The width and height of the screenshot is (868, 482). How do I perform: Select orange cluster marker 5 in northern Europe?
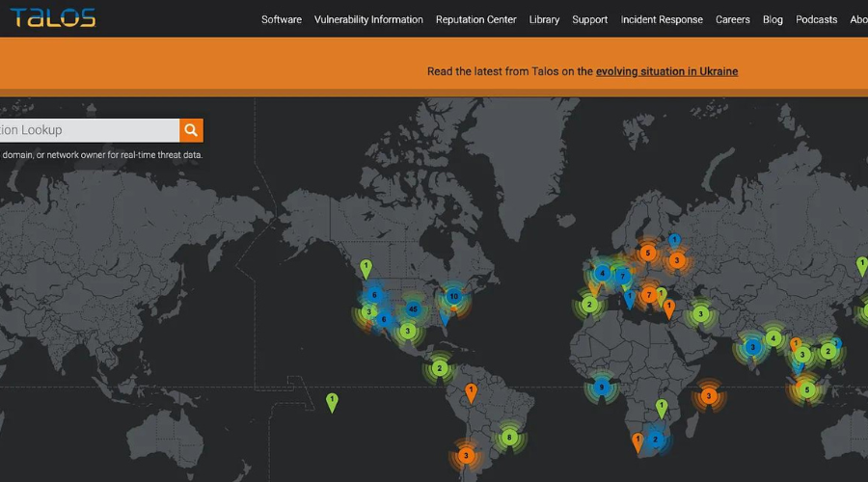[x=648, y=254]
